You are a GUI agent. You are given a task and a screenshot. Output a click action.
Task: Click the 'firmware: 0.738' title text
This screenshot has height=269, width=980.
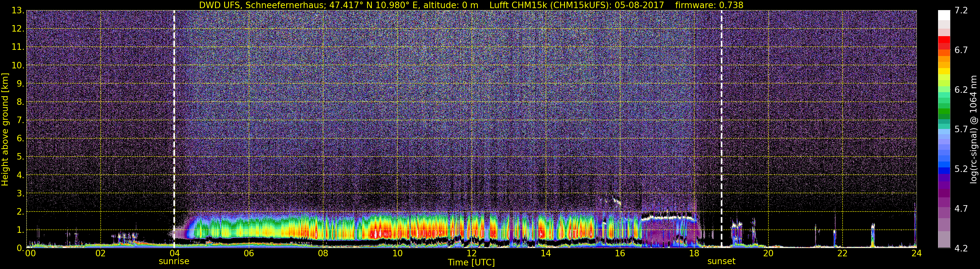coord(709,5)
